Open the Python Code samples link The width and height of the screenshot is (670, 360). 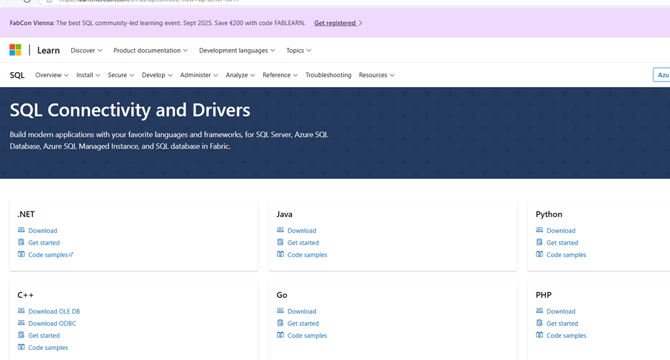click(566, 255)
